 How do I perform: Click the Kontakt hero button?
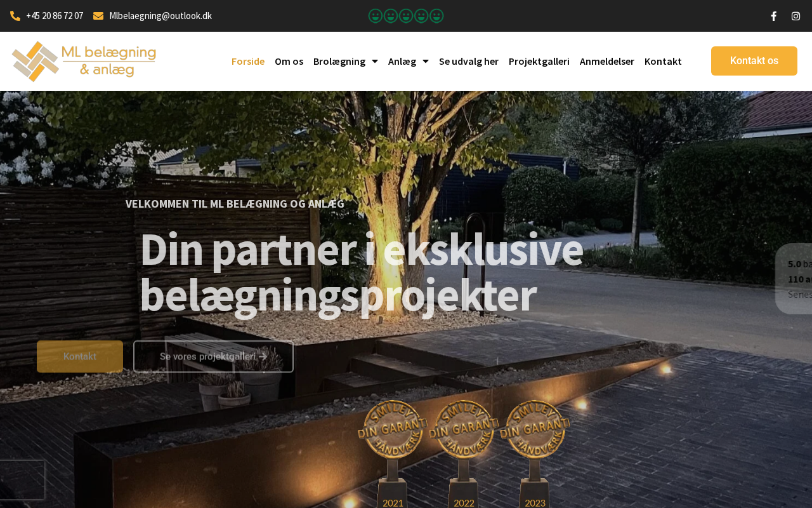(80, 356)
